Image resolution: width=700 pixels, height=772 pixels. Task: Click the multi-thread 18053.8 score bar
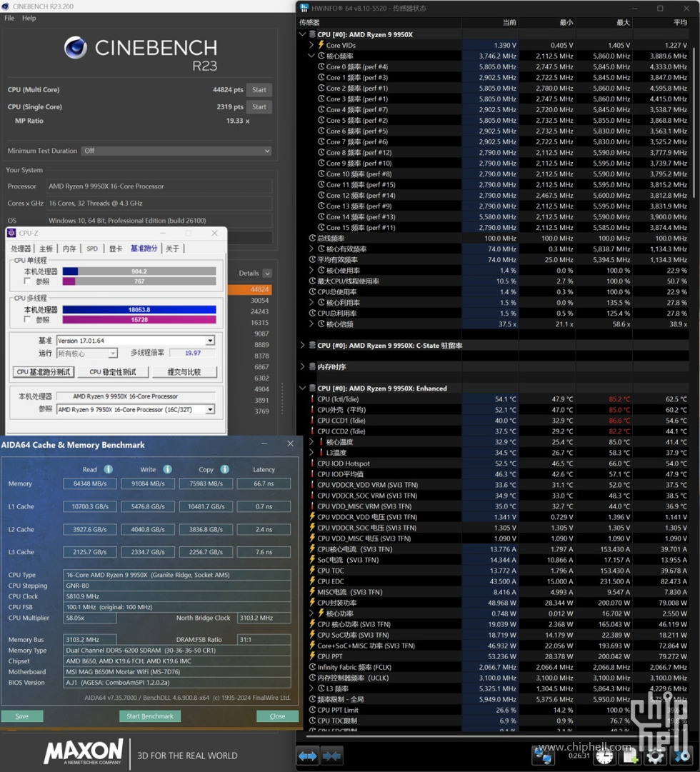click(139, 310)
